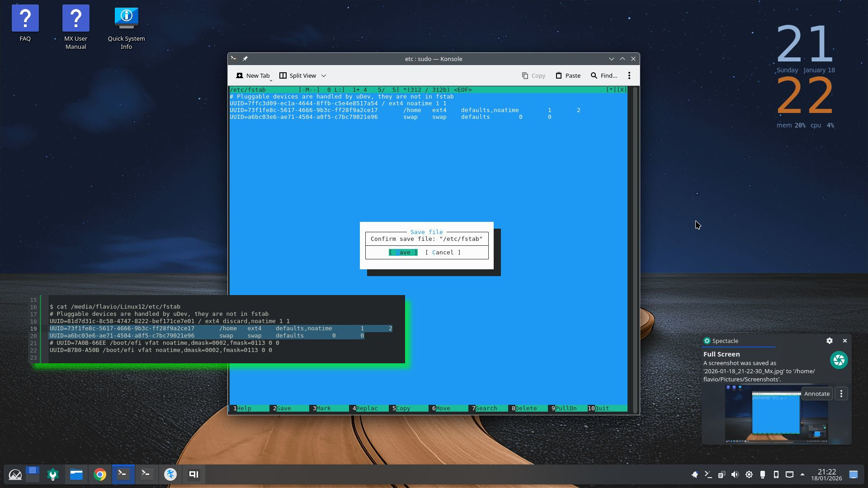Open Konsole's three-dot hamburger menu
The height and width of the screenshot is (488, 868).
coord(629,75)
